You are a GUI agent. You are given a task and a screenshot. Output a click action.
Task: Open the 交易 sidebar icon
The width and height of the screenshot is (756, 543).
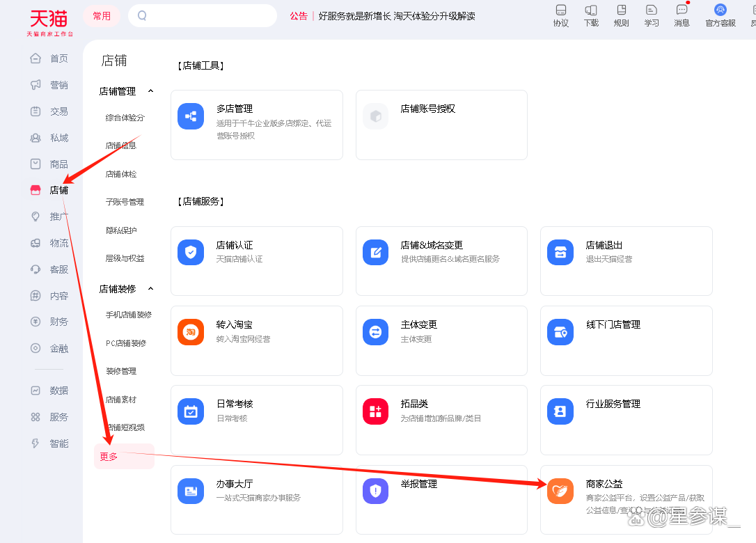coord(36,111)
